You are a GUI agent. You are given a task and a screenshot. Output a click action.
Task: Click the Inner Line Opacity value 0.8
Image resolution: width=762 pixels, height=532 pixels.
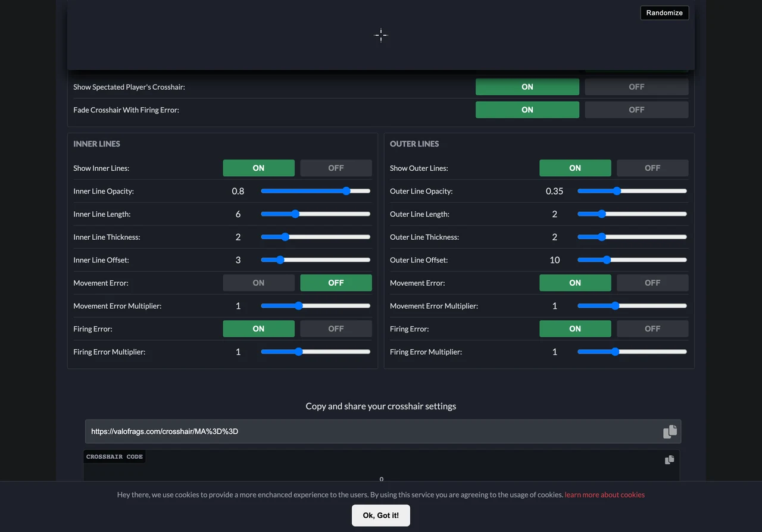point(238,191)
